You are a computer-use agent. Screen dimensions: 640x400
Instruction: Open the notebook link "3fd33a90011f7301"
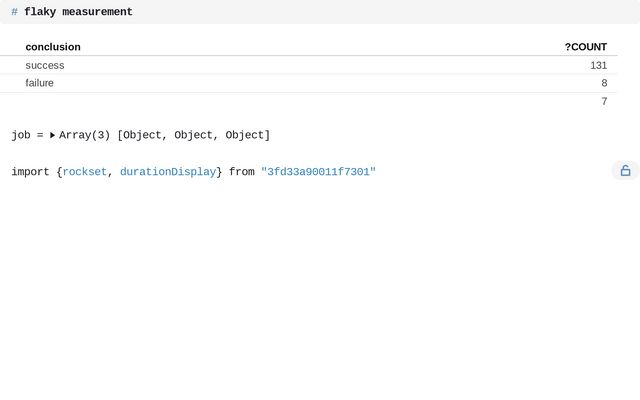(x=318, y=172)
